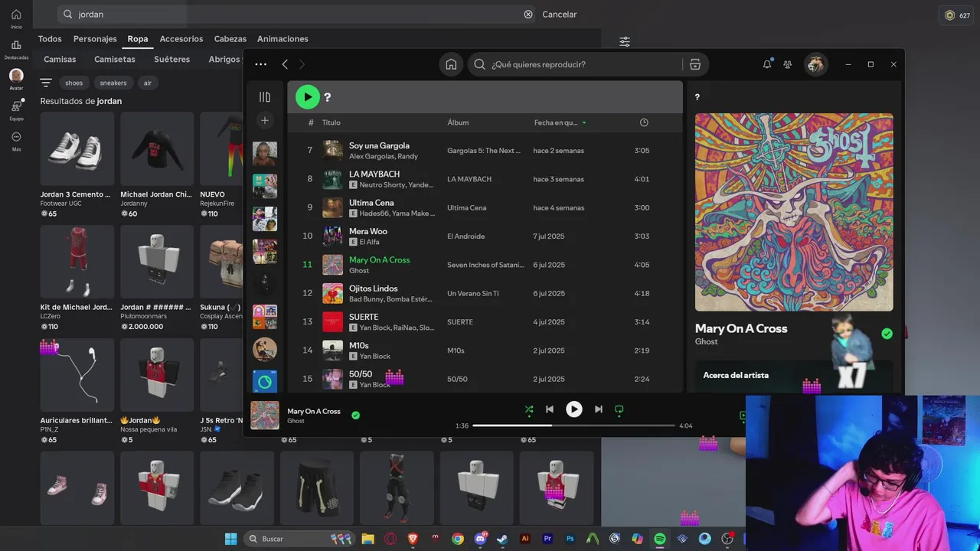This screenshot has height=551, width=980.
Task: Open Photoshop from the taskbar
Action: (570, 539)
